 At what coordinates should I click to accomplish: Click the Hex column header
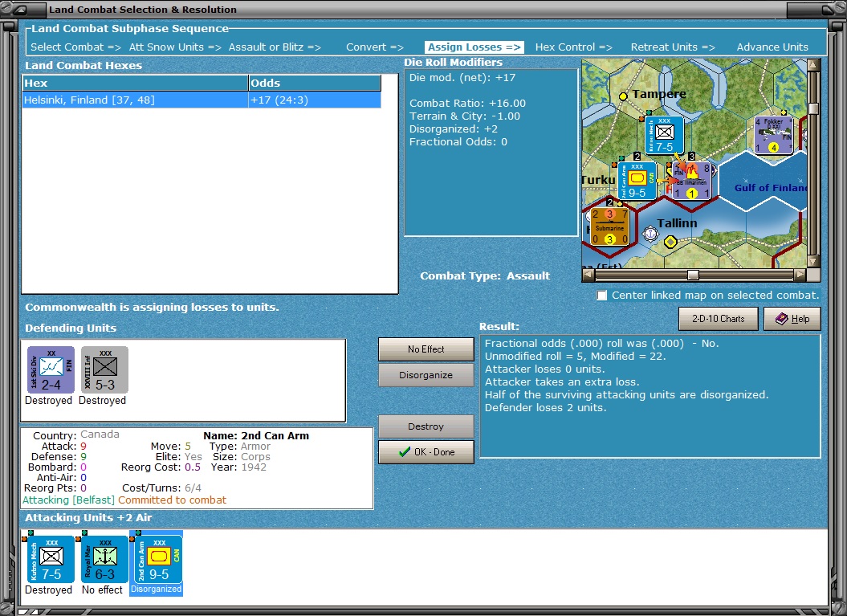pyautogui.click(x=135, y=83)
